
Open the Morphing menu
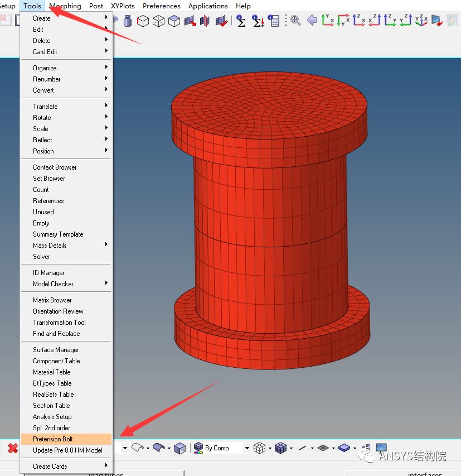tap(65, 6)
